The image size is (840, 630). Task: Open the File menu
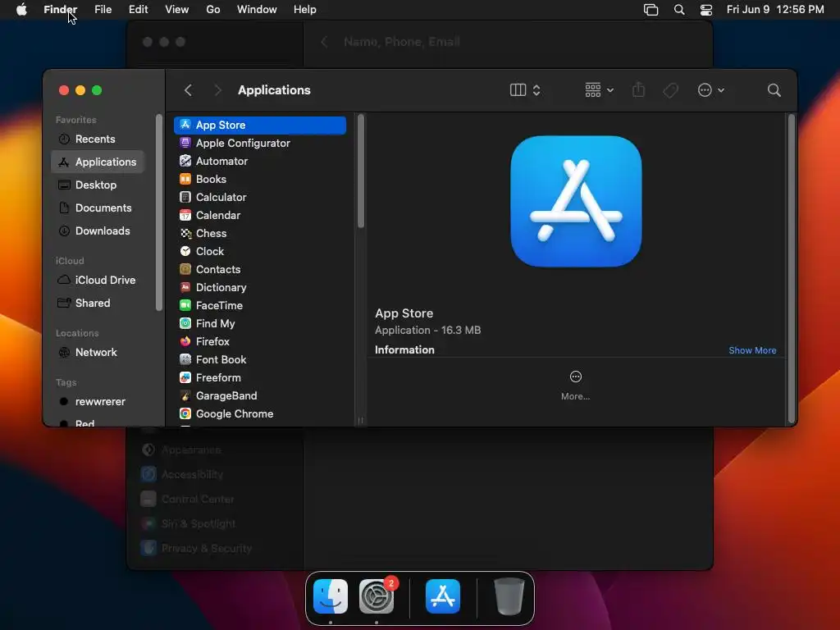(x=103, y=10)
